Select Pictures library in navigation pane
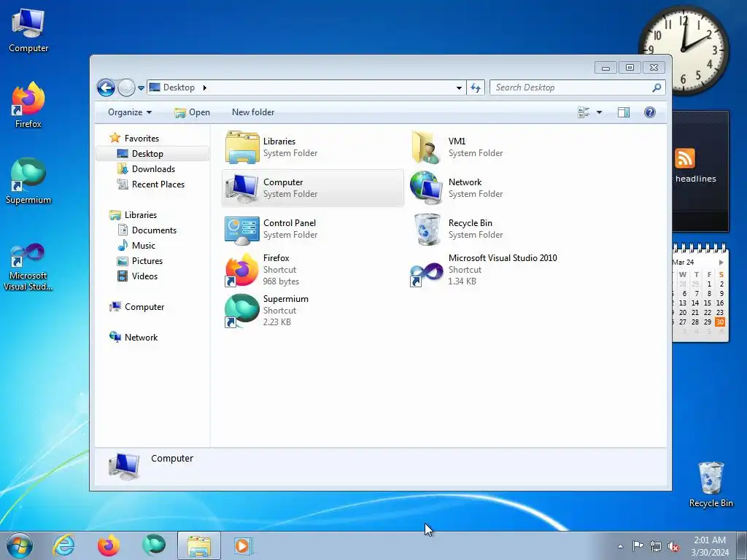 tap(147, 261)
